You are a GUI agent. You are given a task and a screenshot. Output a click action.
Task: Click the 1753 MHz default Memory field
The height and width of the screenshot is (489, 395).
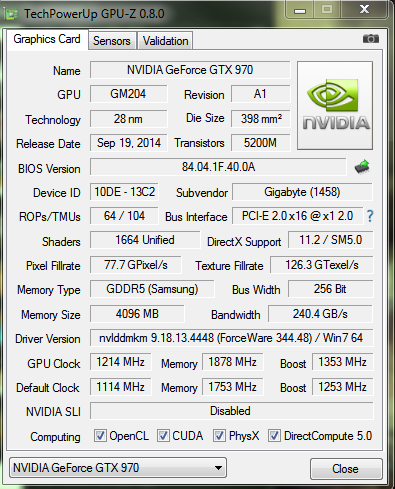point(232,387)
